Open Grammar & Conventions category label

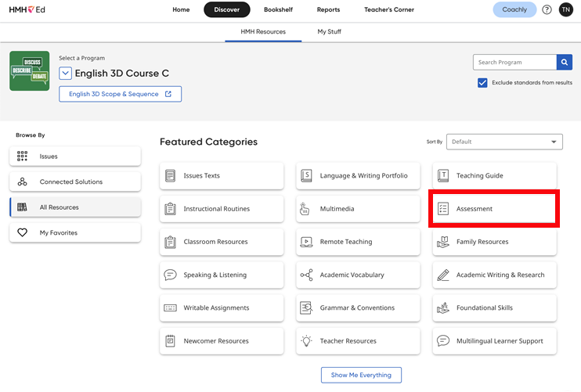[x=357, y=307]
